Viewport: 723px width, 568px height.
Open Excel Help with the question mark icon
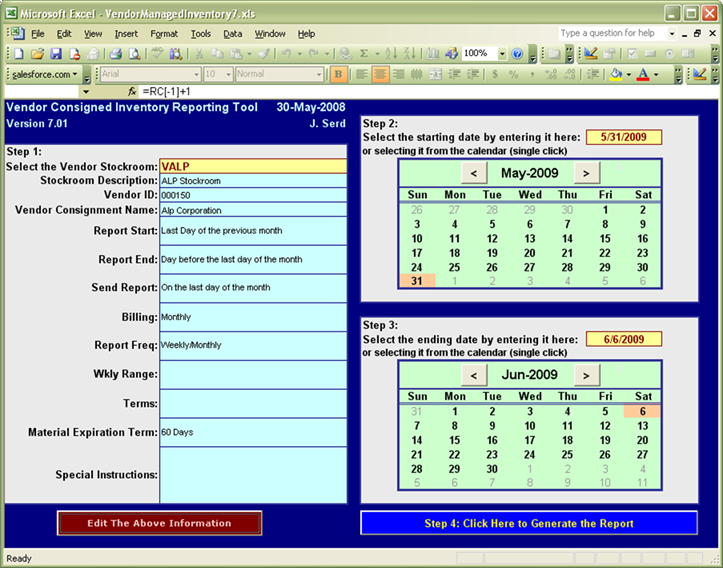(x=517, y=54)
